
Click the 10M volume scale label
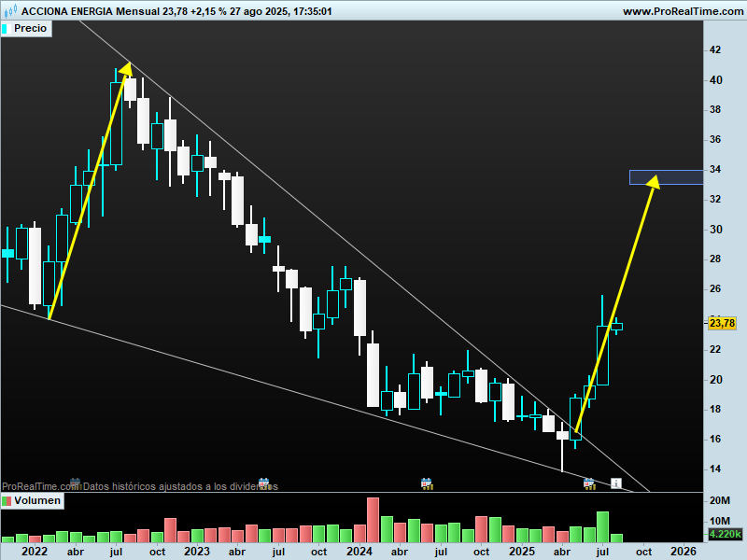720,521
